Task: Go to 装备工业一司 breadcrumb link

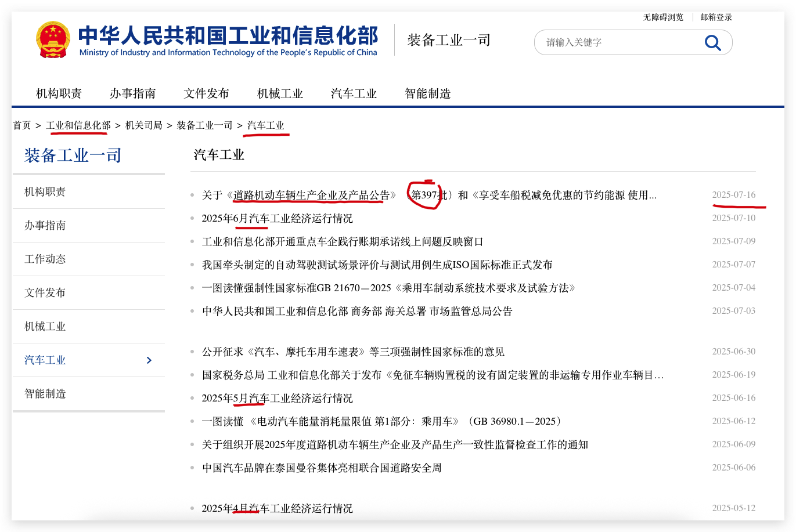Action: click(x=204, y=125)
